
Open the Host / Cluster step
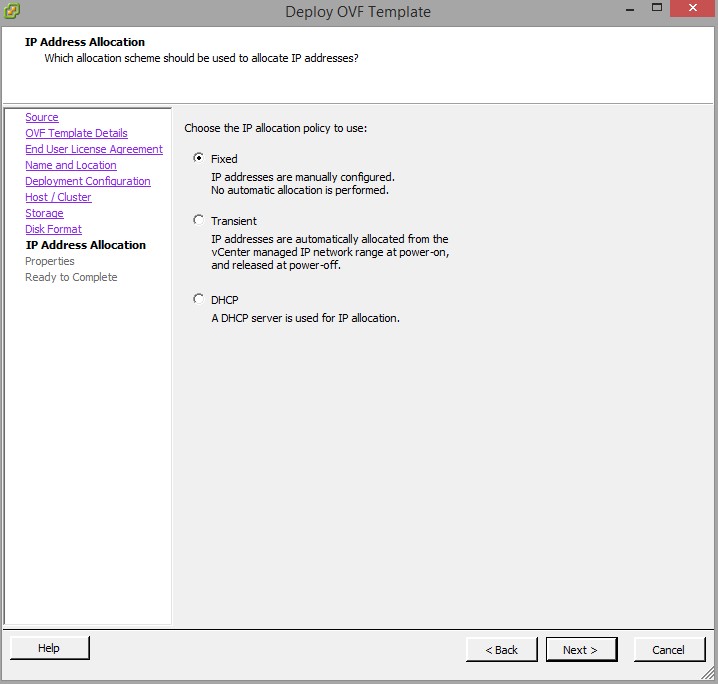(x=58, y=197)
